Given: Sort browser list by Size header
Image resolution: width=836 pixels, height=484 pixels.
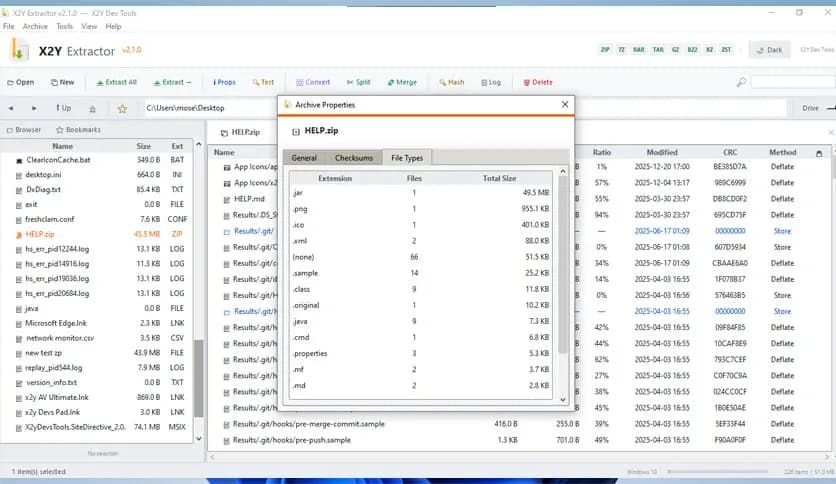Looking at the screenshot, I should (143, 146).
